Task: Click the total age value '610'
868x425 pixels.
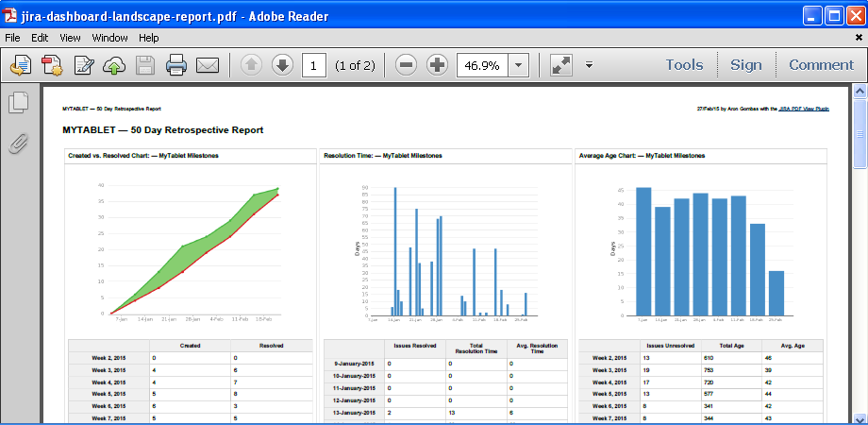Action: 709,358
